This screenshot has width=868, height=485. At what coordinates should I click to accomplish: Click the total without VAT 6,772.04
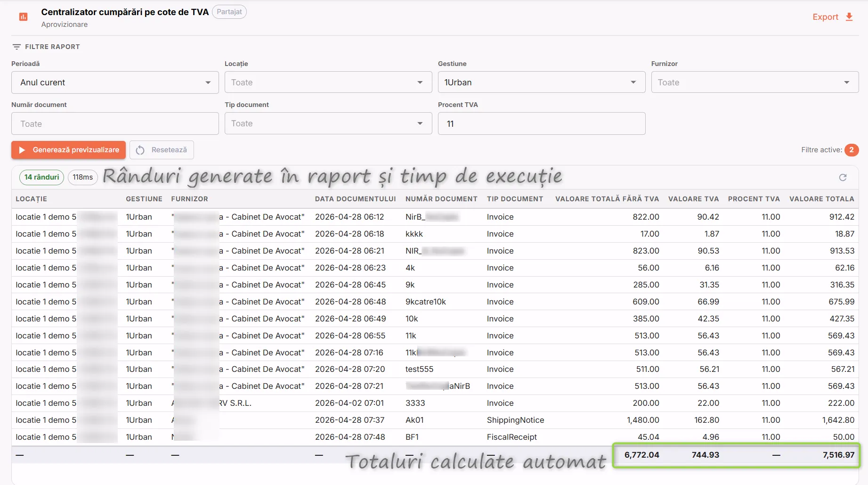pyautogui.click(x=641, y=455)
